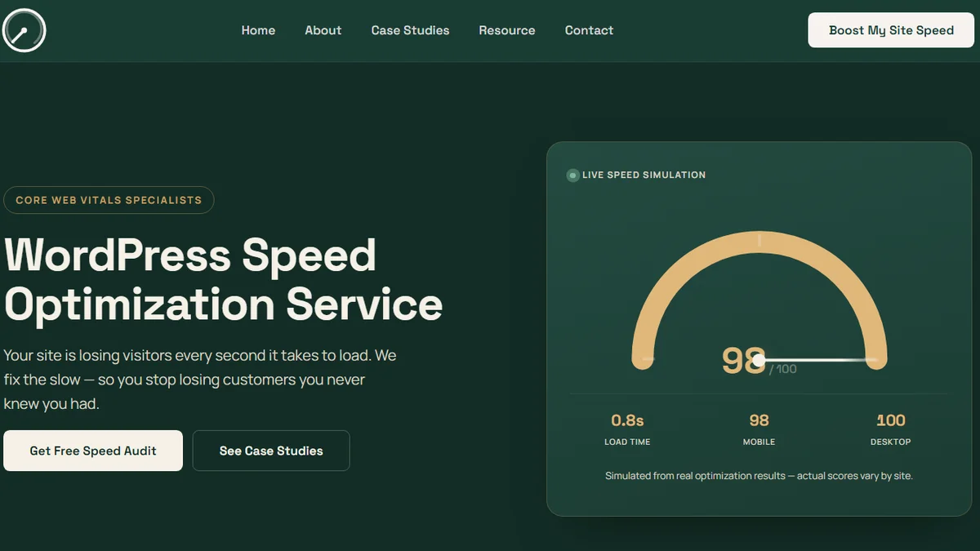Select the Resource menu item
This screenshot has height=551, width=980.
click(507, 30)
